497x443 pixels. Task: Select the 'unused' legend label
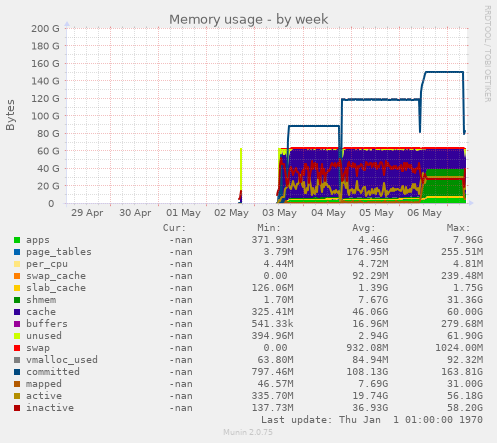point(44,336)
